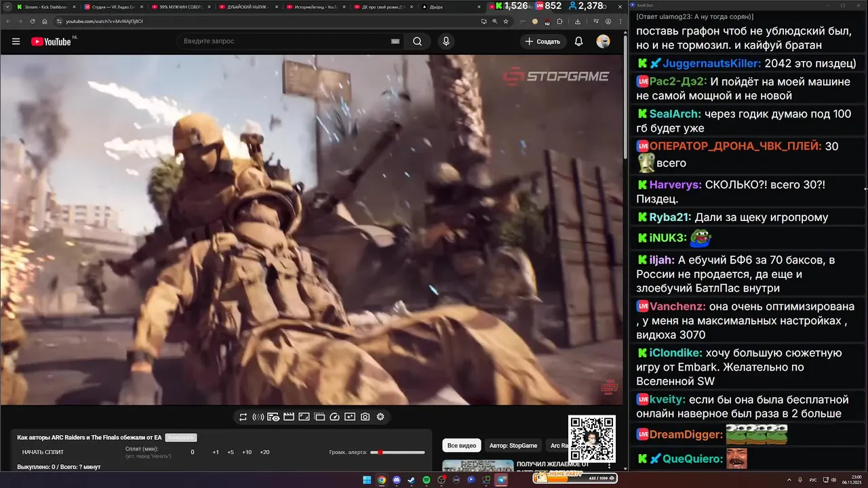This screenshot has width=868, height=488.
Task: Start voice search with the microphone icon
Action: [446, 41]
